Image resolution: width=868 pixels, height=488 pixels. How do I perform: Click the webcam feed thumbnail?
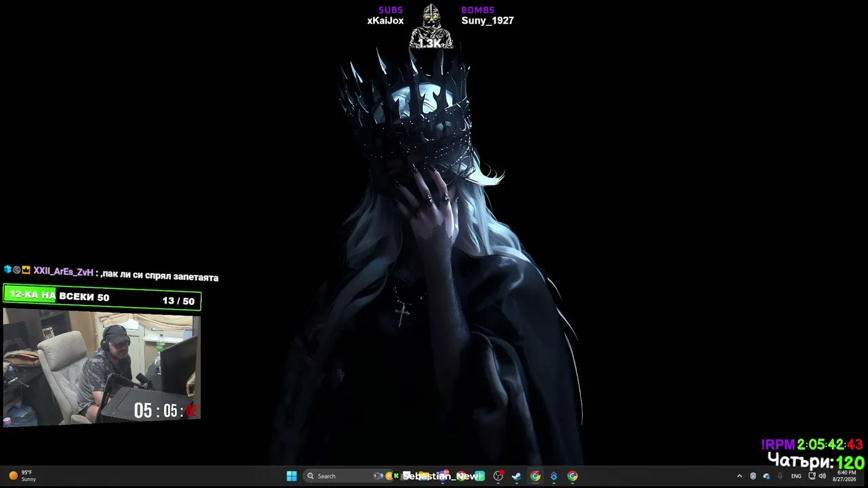[x=102, y=367]
